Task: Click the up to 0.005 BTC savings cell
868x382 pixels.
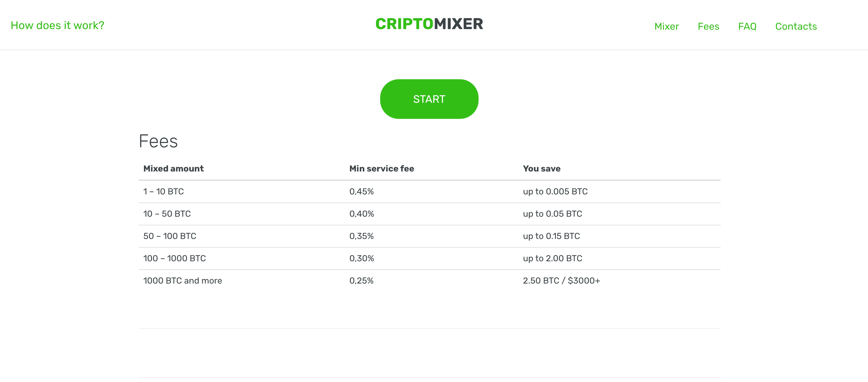Action: click(555, 191)
